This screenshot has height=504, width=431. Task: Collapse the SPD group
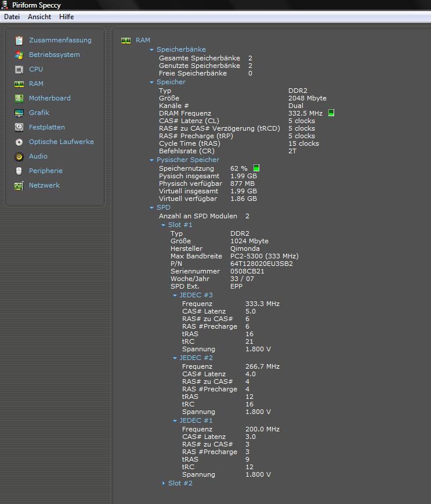[151, 208]
